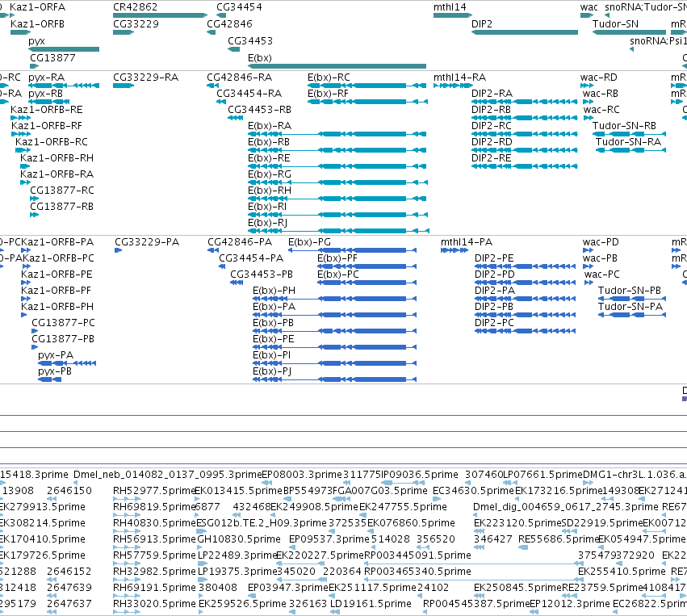The image size is (687, 616).
Task: Click transcript CG34453-RB
Action: [x=259, y=110]
